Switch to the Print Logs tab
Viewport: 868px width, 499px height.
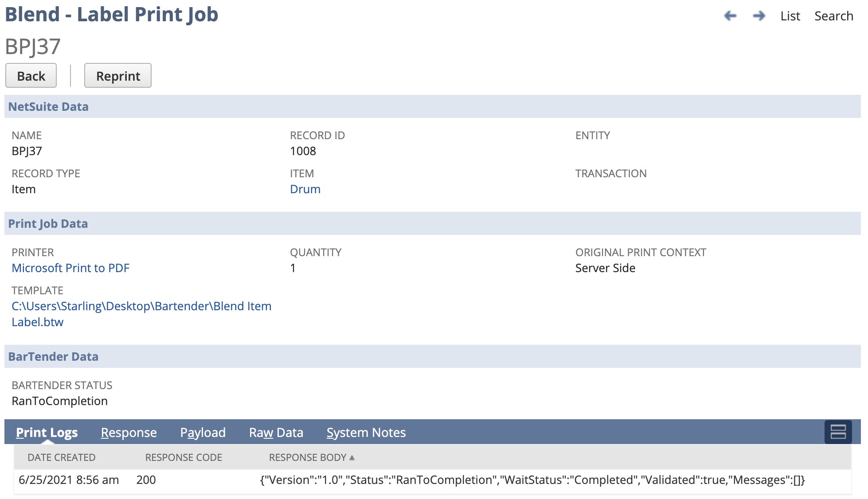47,433
